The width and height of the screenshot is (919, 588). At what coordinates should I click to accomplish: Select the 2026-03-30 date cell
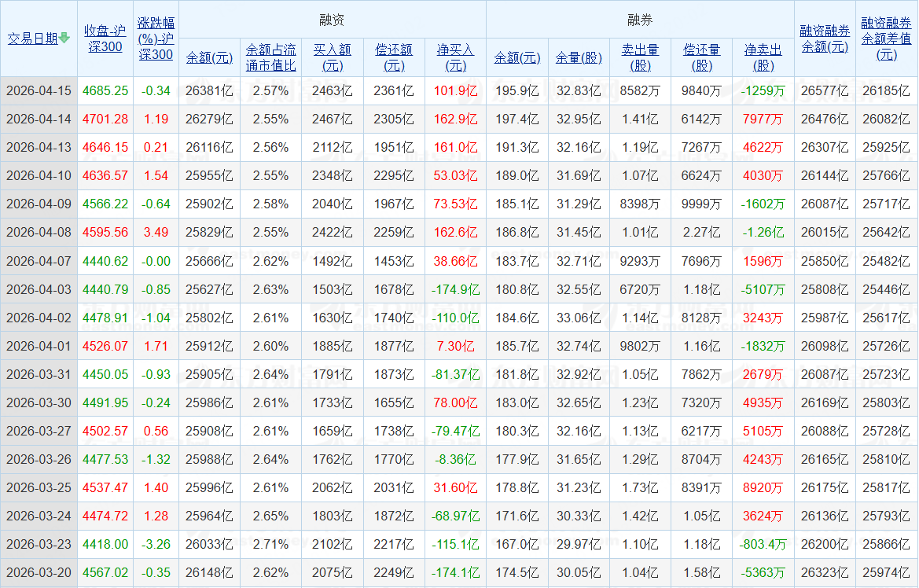tap(39, 402)
